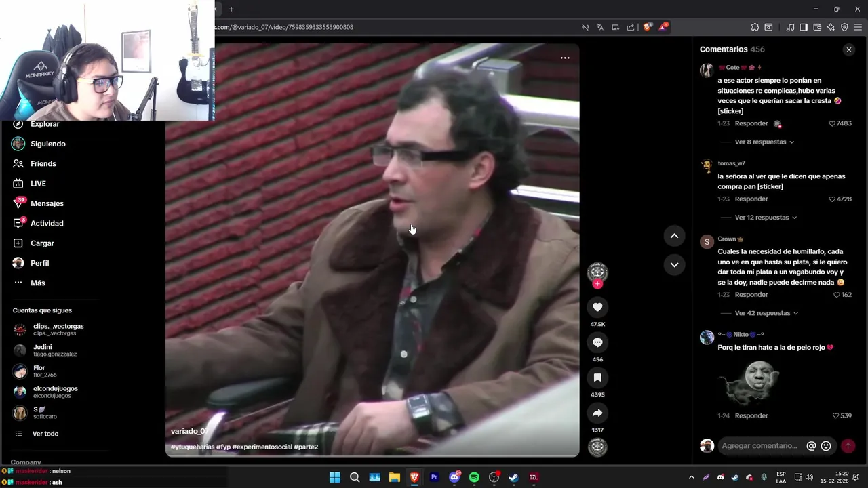
Task: Open comments via speech bubble icon
Action: point(597,342)
